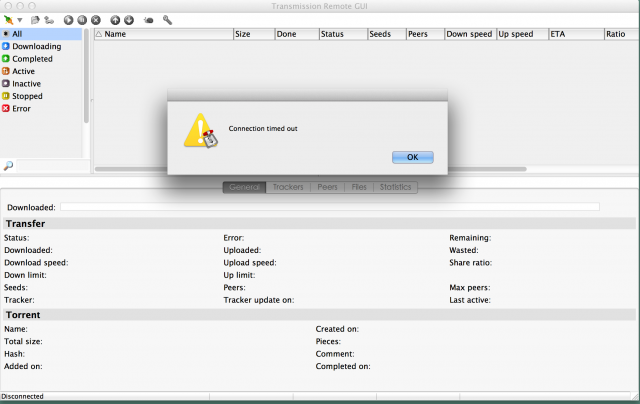Sort the list by Status column
The height and width of the screenshot is (404, 640).
(x=343, y=34)
